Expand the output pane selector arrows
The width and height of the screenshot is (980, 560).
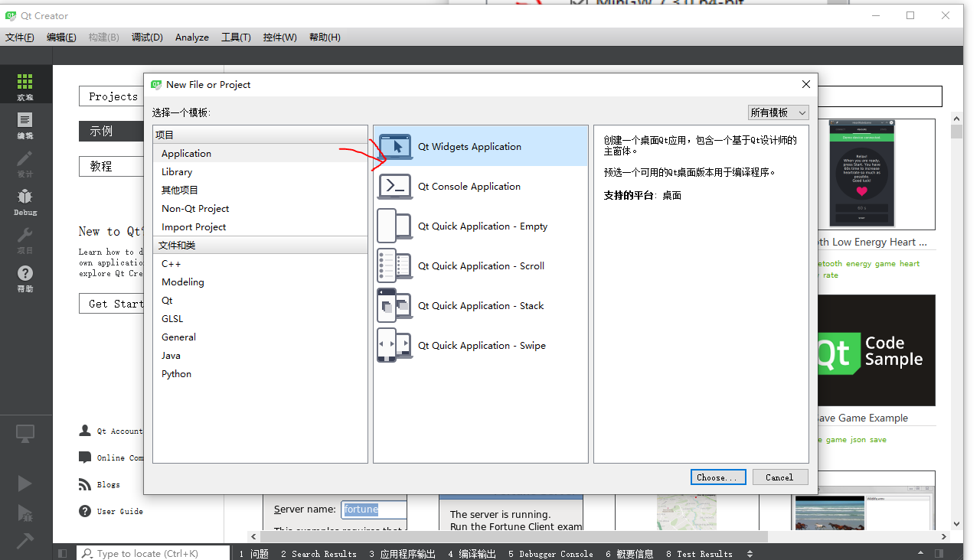pos(750,553)
